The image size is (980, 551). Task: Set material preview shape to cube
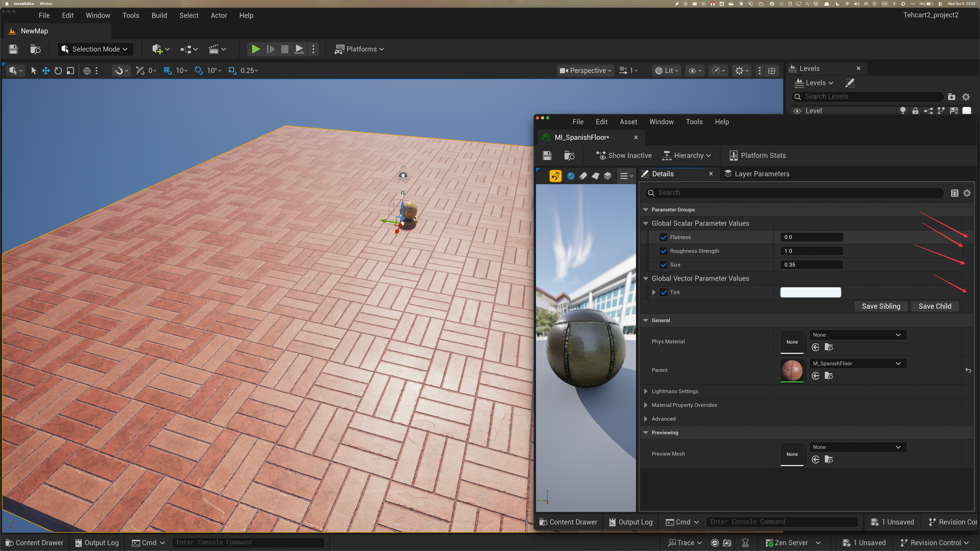point(608,176)
